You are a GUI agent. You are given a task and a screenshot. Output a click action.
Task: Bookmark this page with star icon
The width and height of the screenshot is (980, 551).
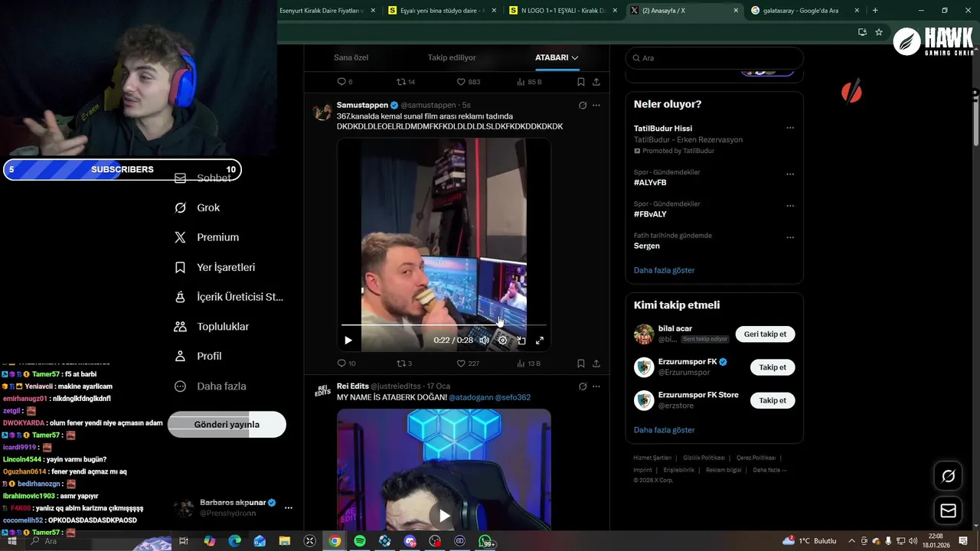click(x=879, y=32)
